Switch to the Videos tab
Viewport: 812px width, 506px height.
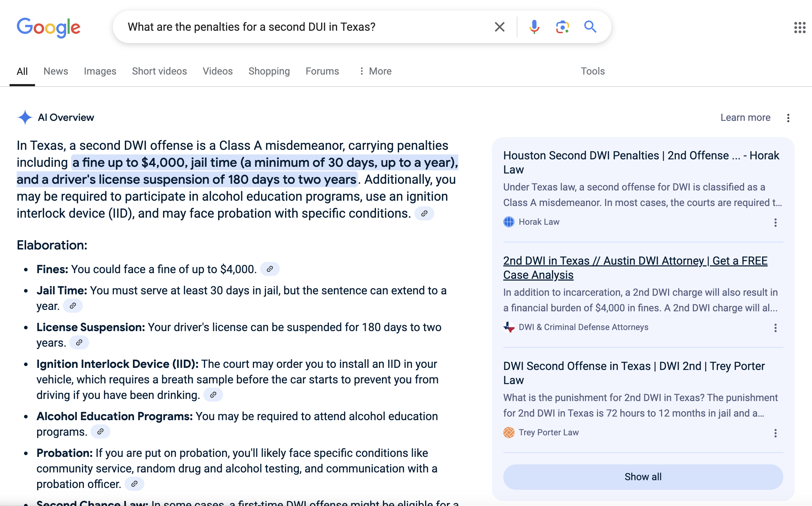coord(217,71)
